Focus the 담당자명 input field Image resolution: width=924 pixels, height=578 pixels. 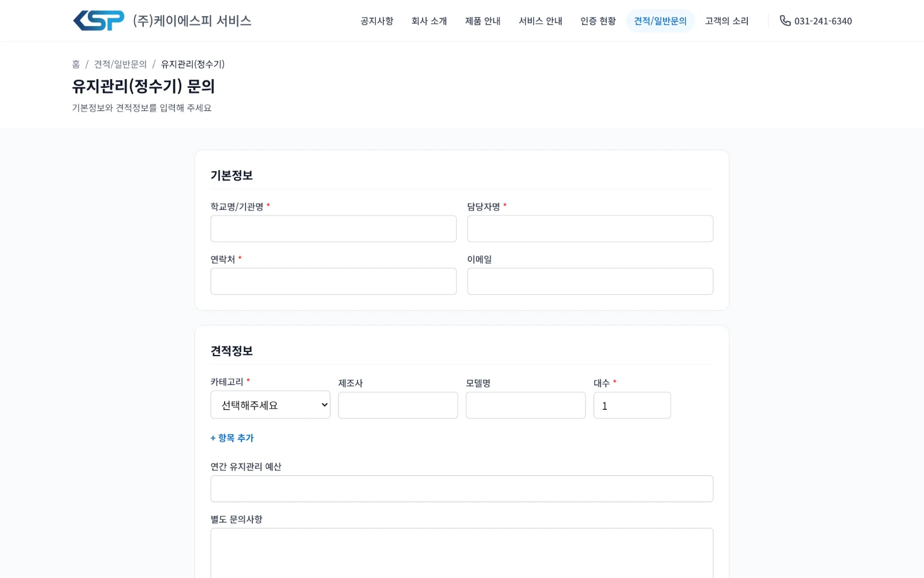[590, 229]
